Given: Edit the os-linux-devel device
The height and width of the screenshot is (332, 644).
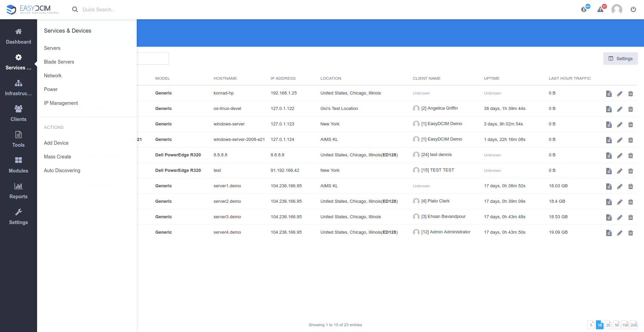Looking at the screenshot, I should (620, 109).
